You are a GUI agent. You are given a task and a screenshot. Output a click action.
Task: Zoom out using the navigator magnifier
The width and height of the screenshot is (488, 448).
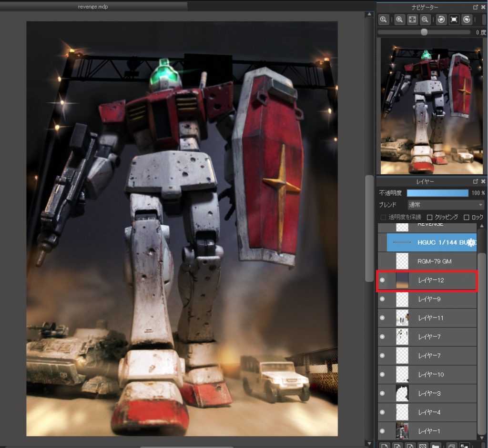coord(425,20)
